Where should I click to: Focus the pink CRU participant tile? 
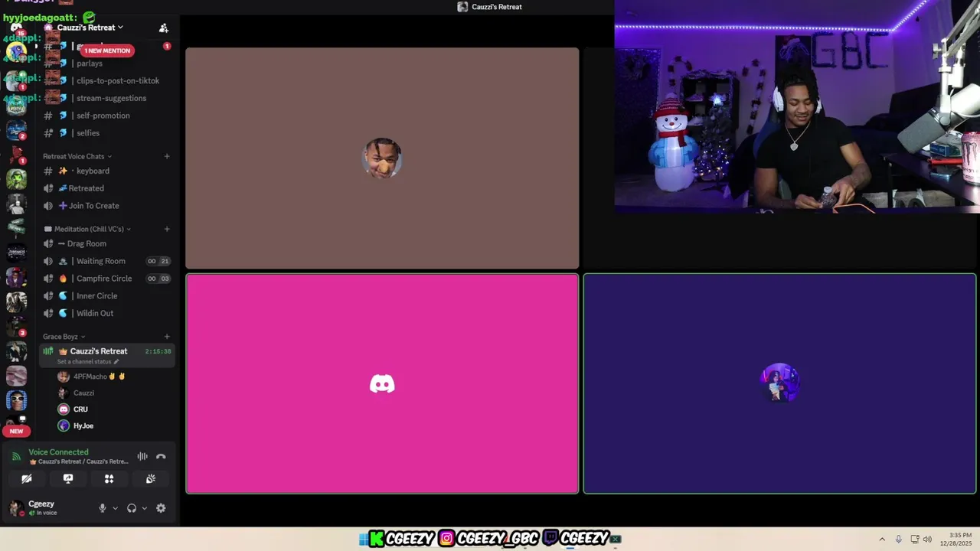[382, 383]
